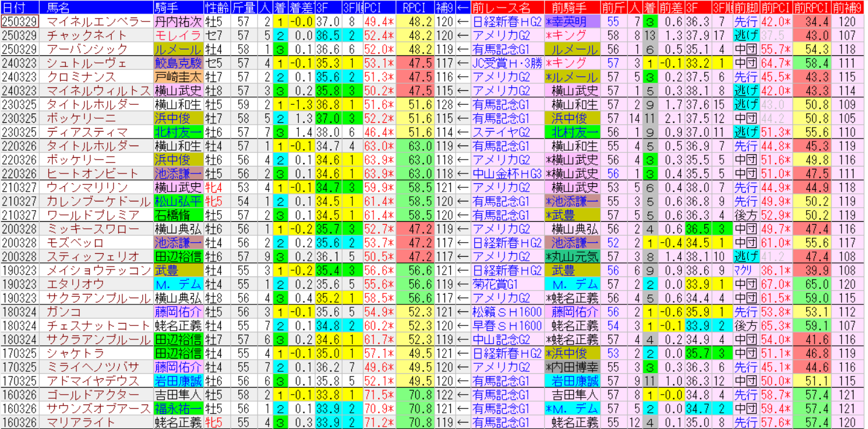868x429 pixels.
Task: Click jockey 鮫島克駿 cell
Action: (x=178, y=63)
